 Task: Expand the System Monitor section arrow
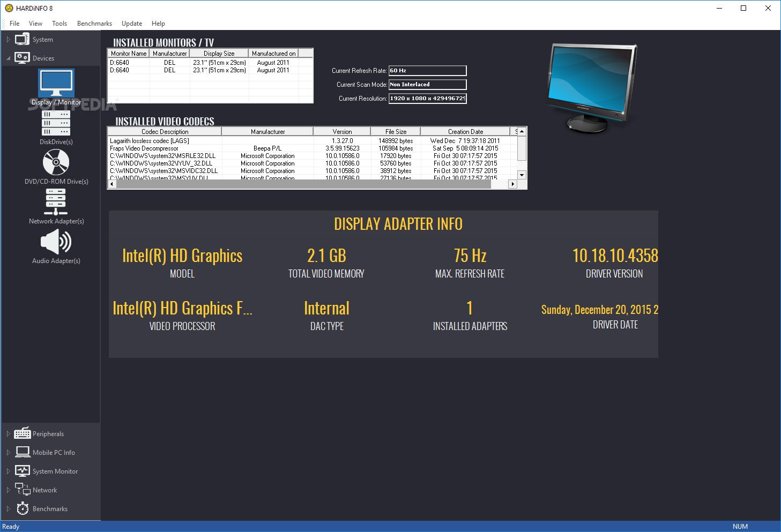coord(8,471)
